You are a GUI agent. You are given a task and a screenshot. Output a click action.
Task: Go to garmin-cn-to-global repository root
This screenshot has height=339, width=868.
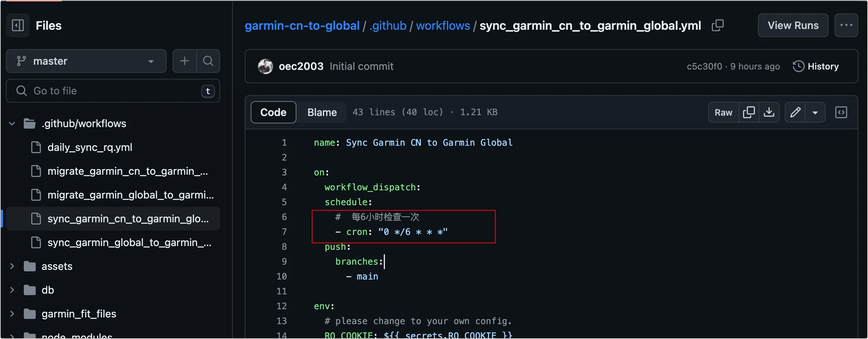(302, 26)
